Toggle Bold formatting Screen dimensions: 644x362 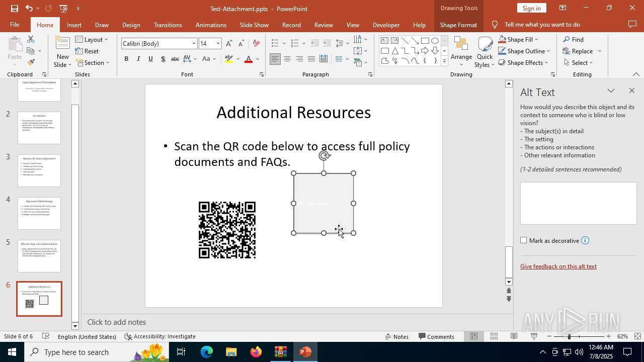[x=126, y=59]
